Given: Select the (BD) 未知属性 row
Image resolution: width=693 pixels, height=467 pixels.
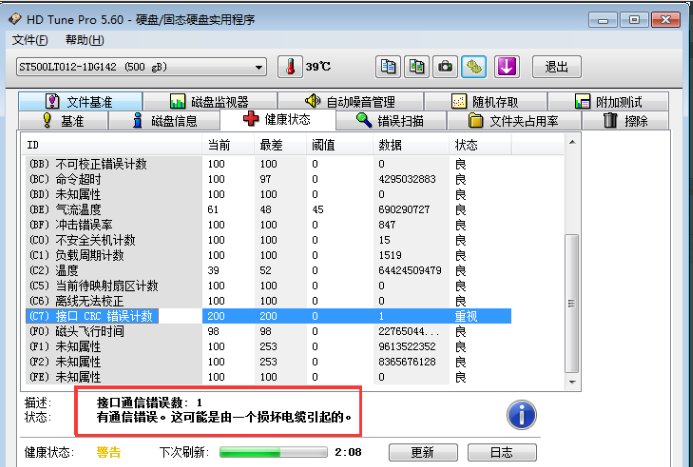Looking at the screenshot, I should pos(268,194).
